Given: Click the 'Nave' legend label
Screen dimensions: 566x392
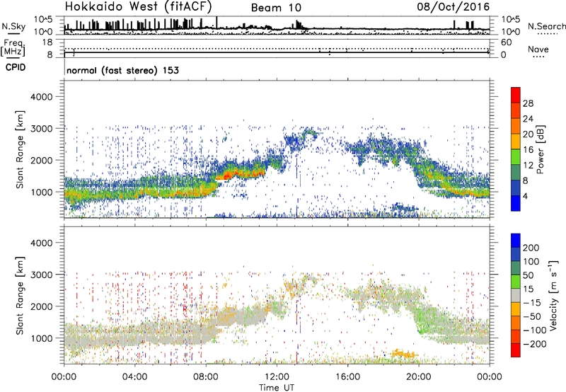Looking at the screenshot, I should pos(538,50).
